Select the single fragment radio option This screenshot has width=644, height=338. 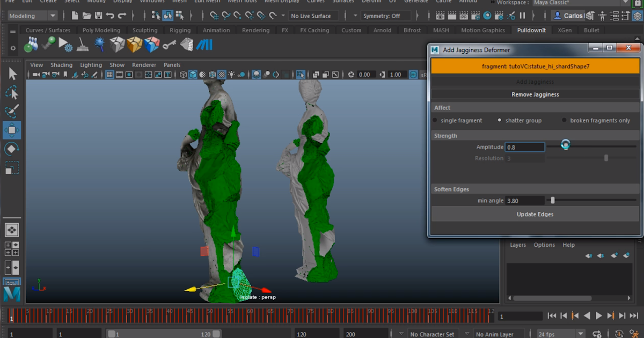[435, 121]
